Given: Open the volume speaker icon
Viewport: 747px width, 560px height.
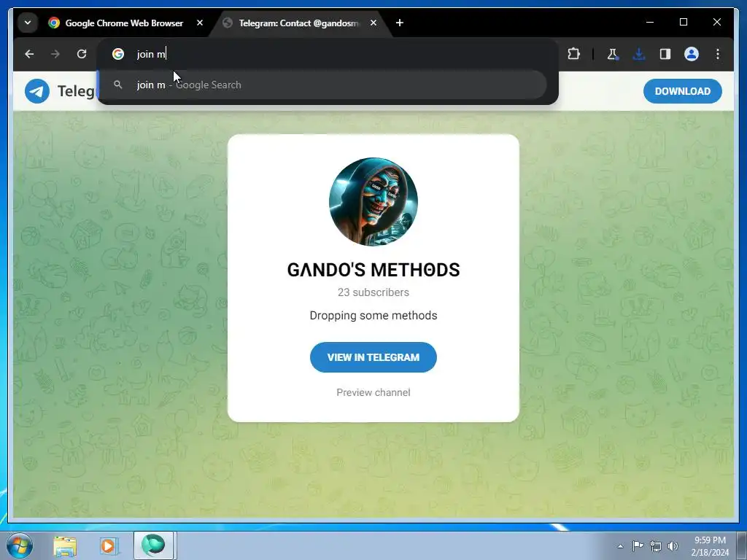Looking at the screenshot, I should (673, 546).
